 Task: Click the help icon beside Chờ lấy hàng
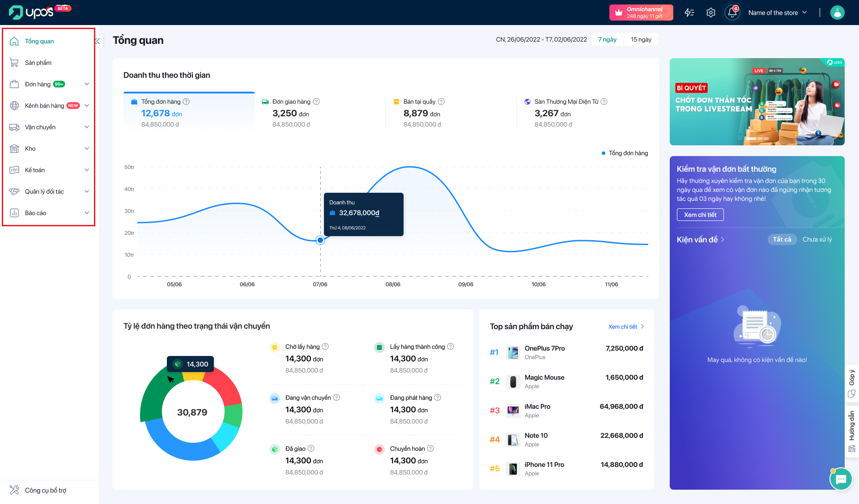326,347
